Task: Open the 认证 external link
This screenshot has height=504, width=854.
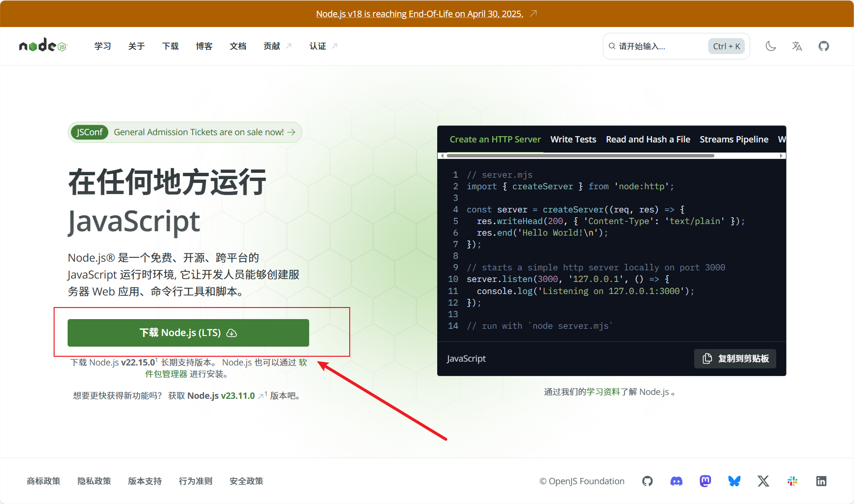Action: 323,46
